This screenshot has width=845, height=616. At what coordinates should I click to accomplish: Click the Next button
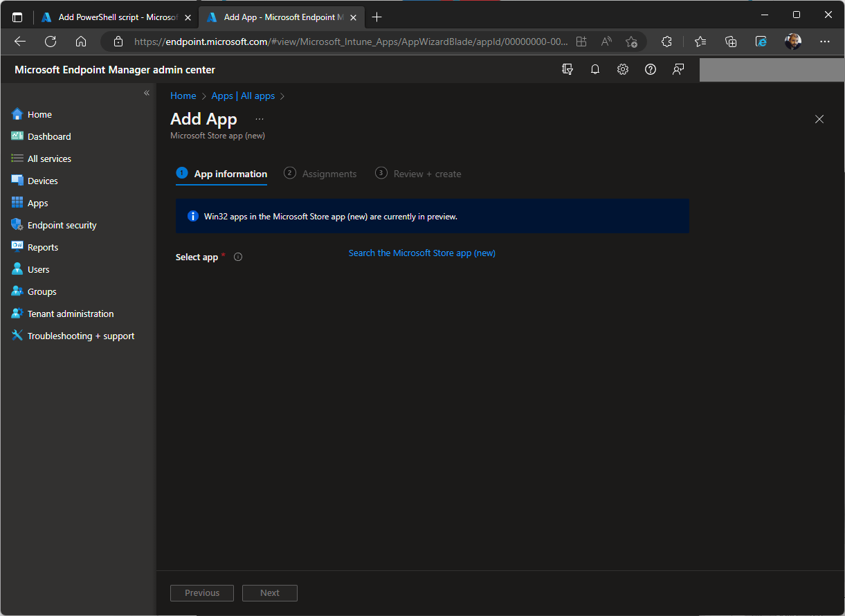point(270,593)
